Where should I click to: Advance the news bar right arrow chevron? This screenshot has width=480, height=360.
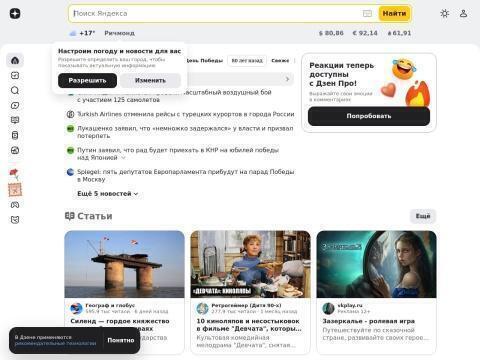tap(287, 79)
